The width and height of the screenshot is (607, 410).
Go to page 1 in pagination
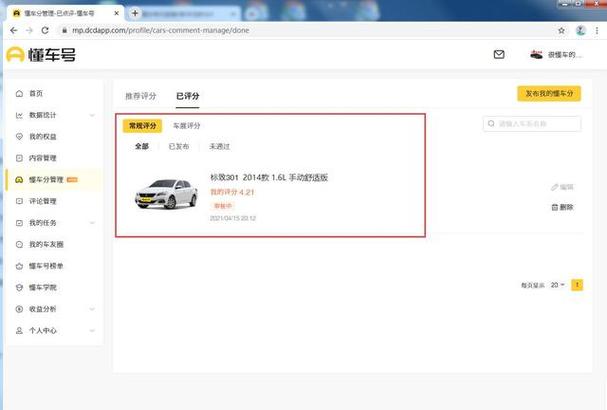pyautogui.click(x=577, y=285)
